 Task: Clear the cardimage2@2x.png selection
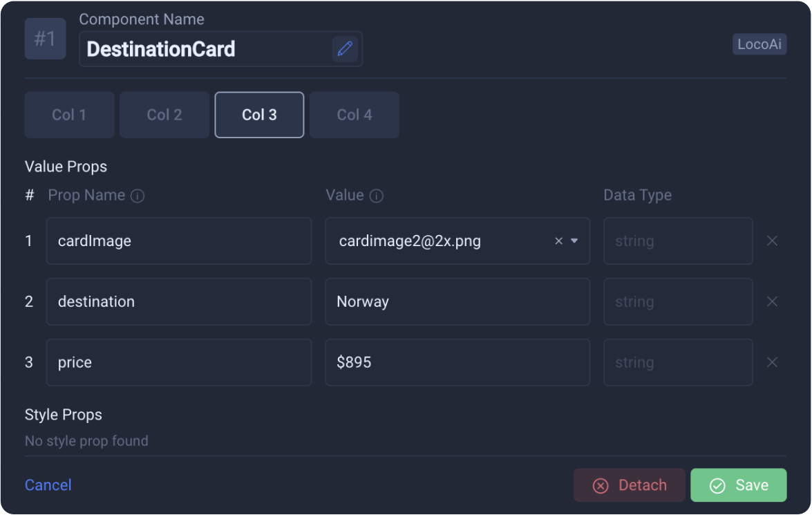559,241
